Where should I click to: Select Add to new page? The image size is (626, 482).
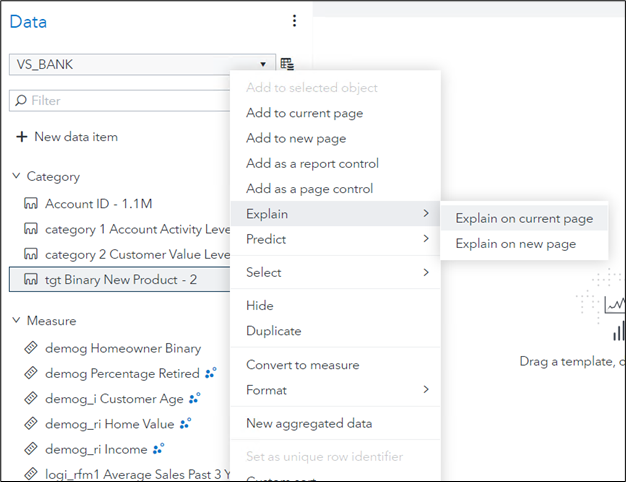tap(296, 138)
